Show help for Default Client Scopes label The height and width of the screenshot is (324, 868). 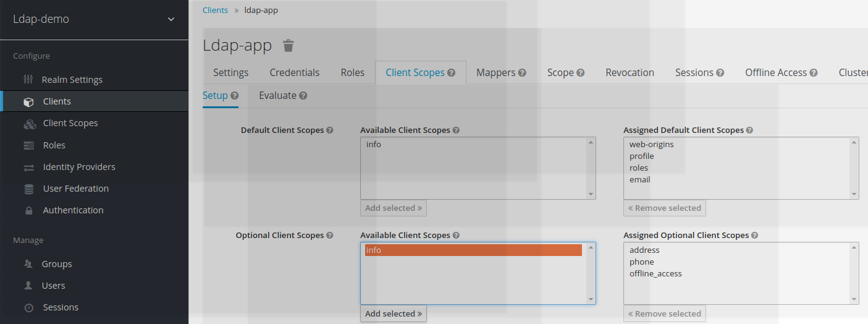click(330, 130)
